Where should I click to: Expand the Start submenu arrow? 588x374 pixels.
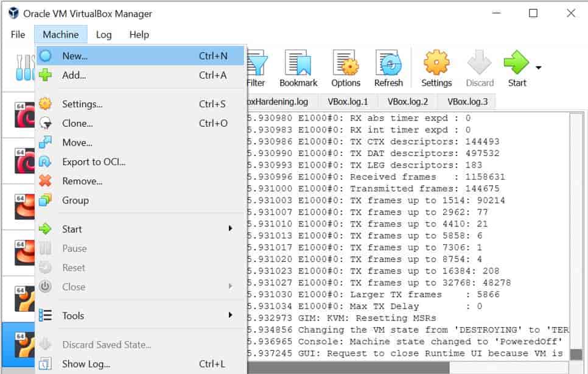point(231,228)
